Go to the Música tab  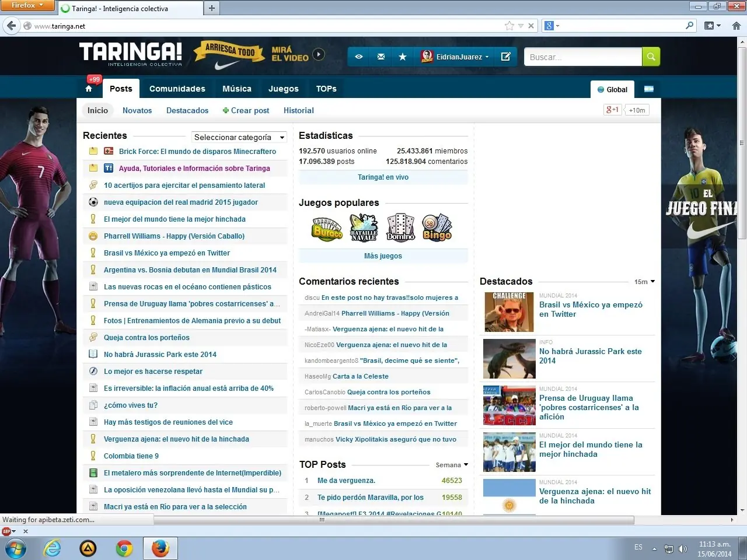pos(237,89)
